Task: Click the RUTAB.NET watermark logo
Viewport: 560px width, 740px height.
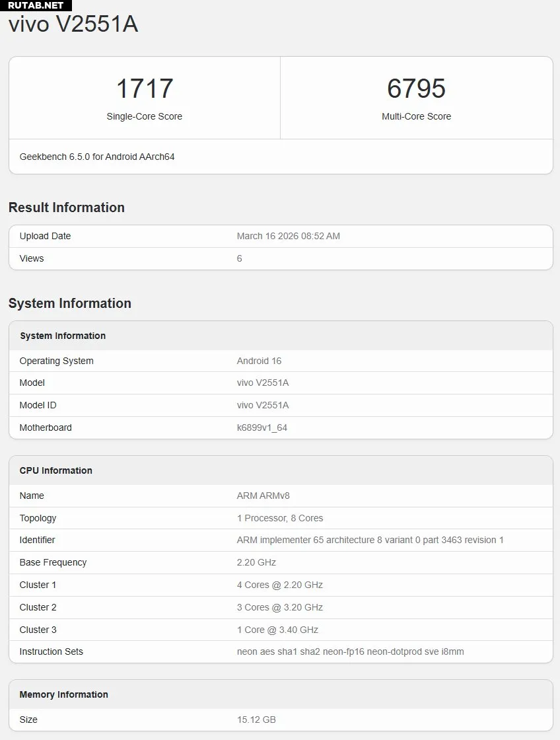Action: tap(36, 5)
